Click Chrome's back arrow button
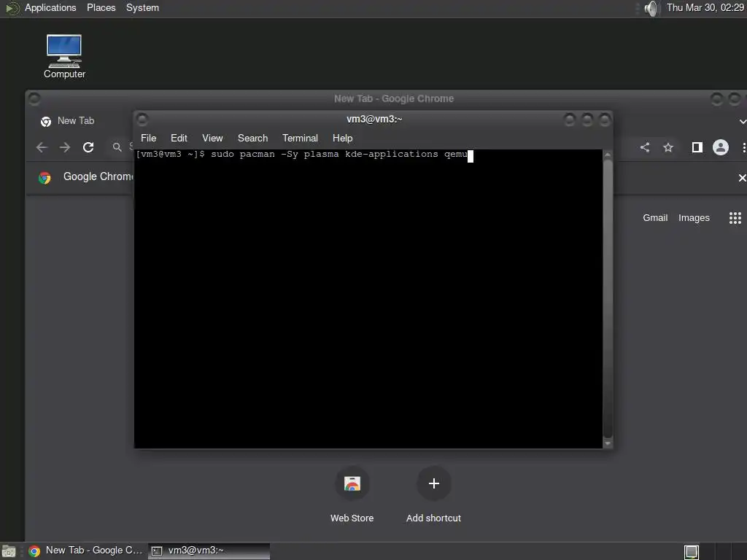Screen dimensions: 747x560 [42, 147]
